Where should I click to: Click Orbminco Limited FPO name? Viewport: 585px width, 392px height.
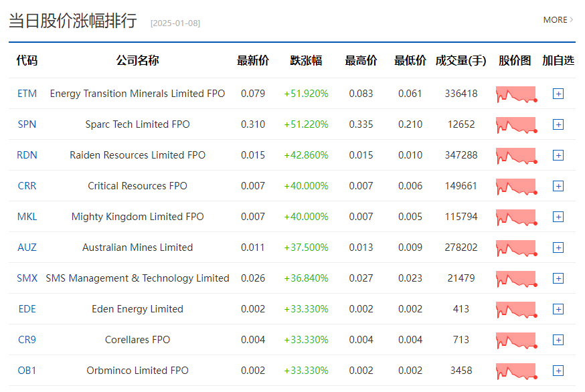pos(137,371)
